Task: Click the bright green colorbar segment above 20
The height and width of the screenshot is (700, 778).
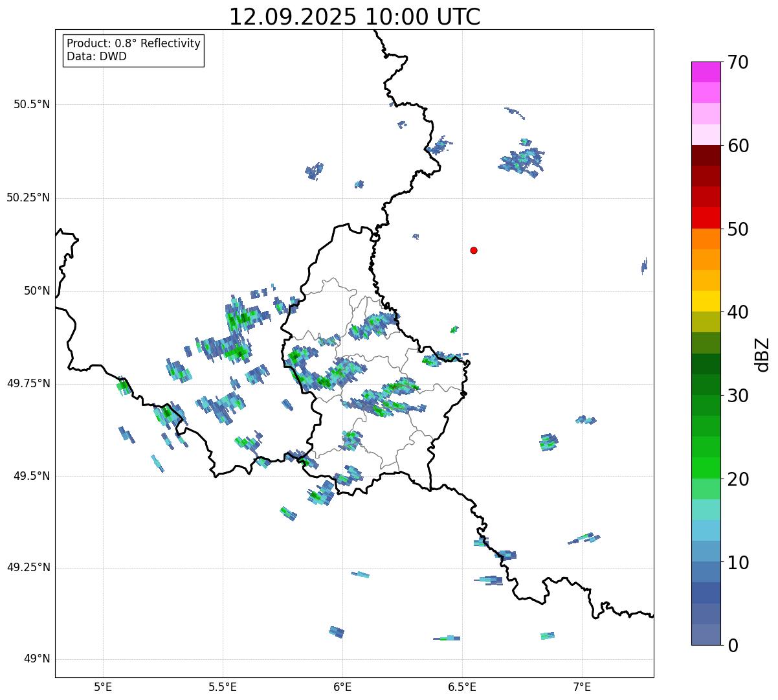Action: point(706,468)
